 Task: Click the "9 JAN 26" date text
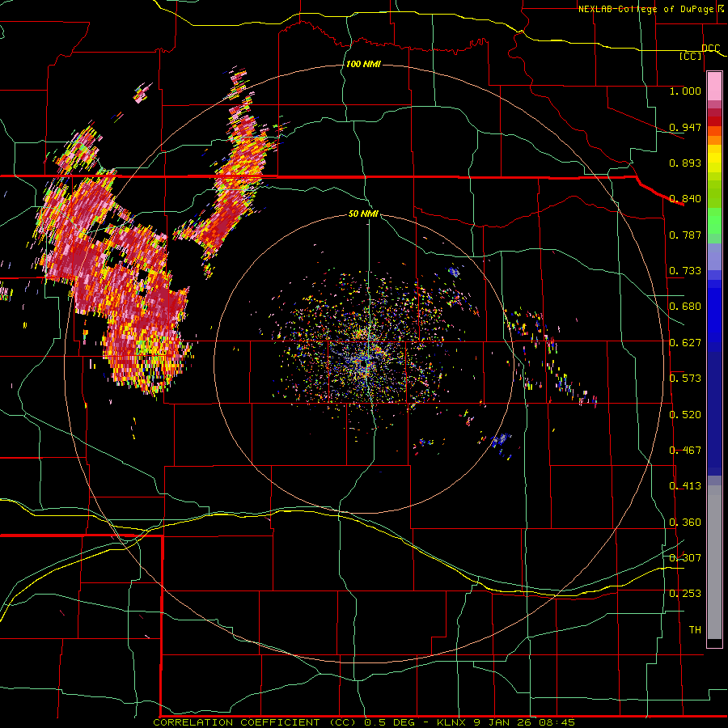(502, 722)
